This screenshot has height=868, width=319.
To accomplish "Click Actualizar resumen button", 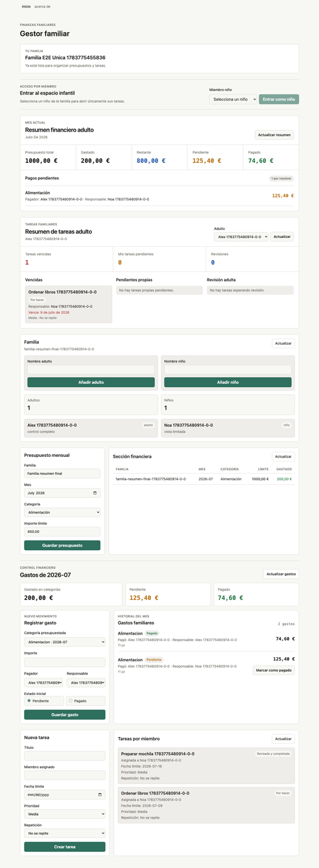I will pyautogui.click(x=274, y=135).
